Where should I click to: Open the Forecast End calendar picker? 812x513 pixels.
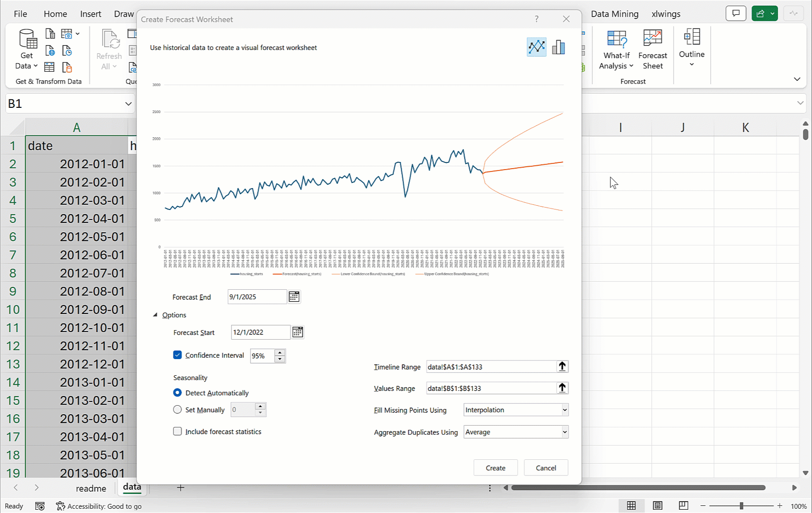294,297
